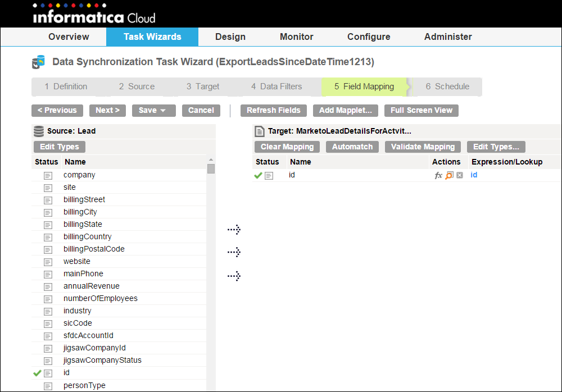
Task: Click the source Name column header
Action: [x=75, y=162]
